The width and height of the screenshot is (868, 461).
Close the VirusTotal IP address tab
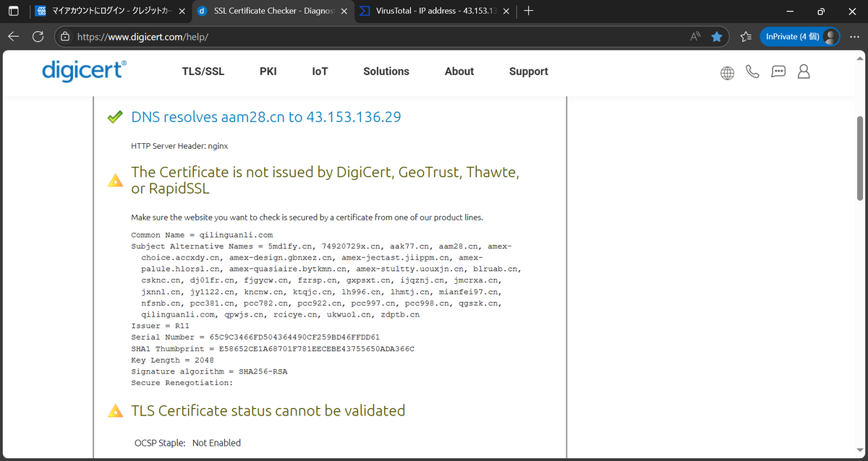pyautogui.click(x=506, y=12)
